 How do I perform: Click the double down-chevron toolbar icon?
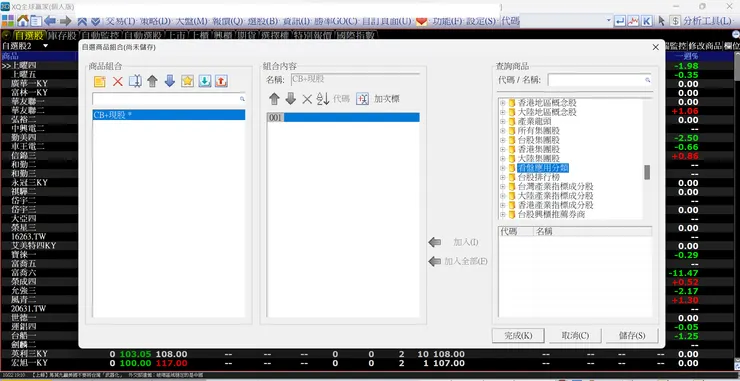(95, 21)
